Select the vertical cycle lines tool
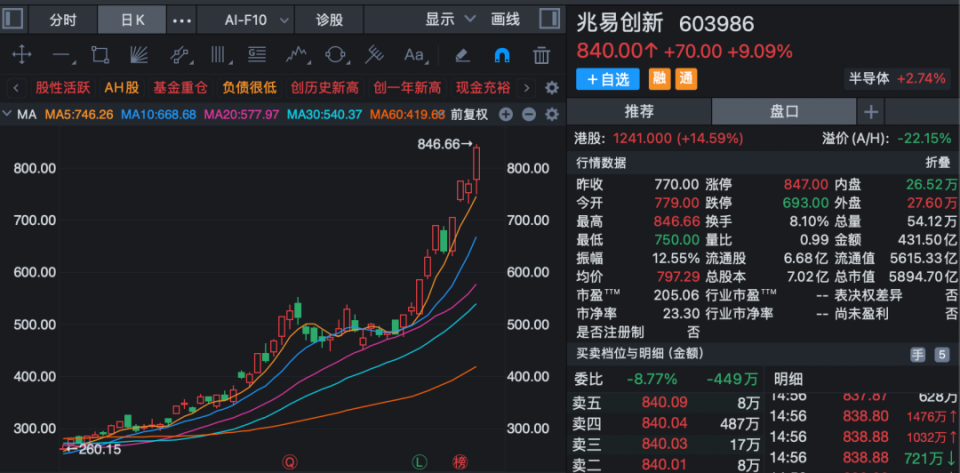The width and height of the screenshot is (960, 473). [219, 55]
